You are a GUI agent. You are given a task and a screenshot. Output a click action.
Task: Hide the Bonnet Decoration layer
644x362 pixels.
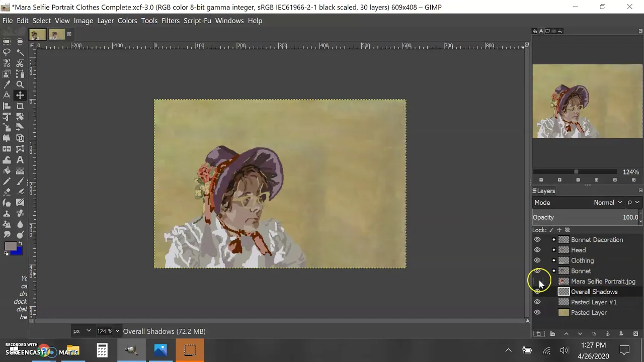point(537,240)
